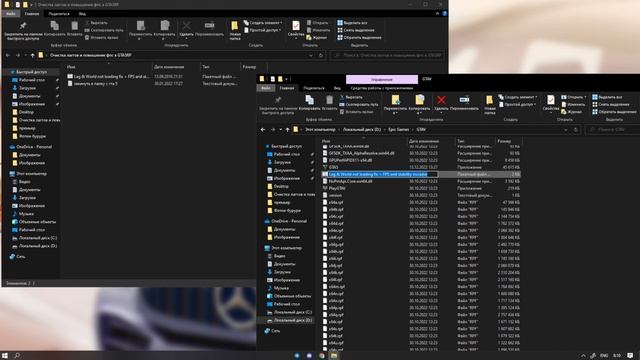The width and height of the screenshot is (640, 360).
Task: Click Invert selection (Обратить выделение) in GTAV window
Action: 614,112
